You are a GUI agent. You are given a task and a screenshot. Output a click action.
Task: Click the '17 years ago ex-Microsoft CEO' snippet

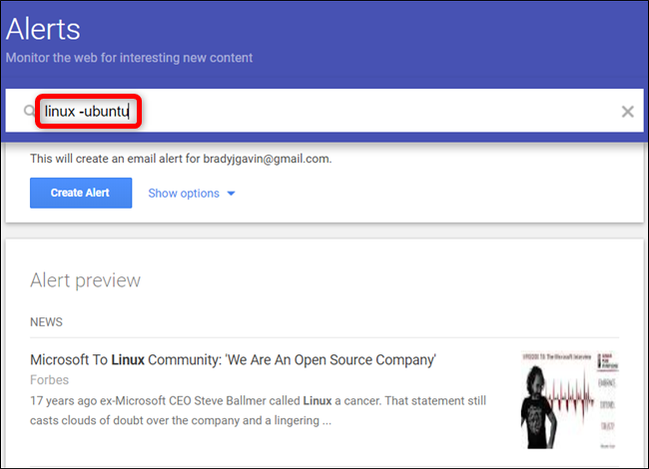(x=258, y=411)
